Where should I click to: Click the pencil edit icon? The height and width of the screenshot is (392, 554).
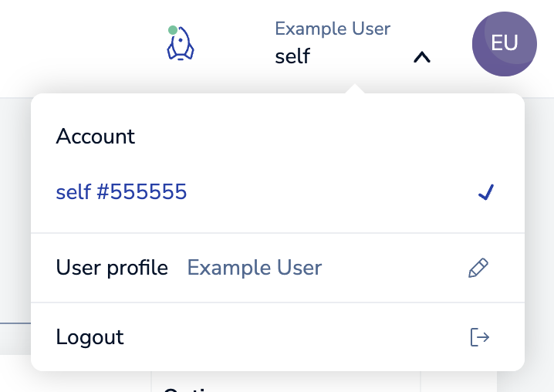(x=478, y=268)
